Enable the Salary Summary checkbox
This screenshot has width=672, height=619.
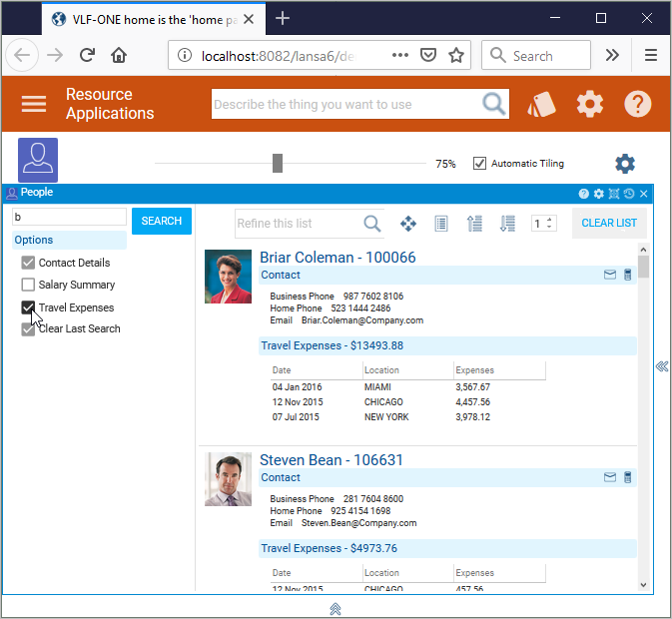28,286
